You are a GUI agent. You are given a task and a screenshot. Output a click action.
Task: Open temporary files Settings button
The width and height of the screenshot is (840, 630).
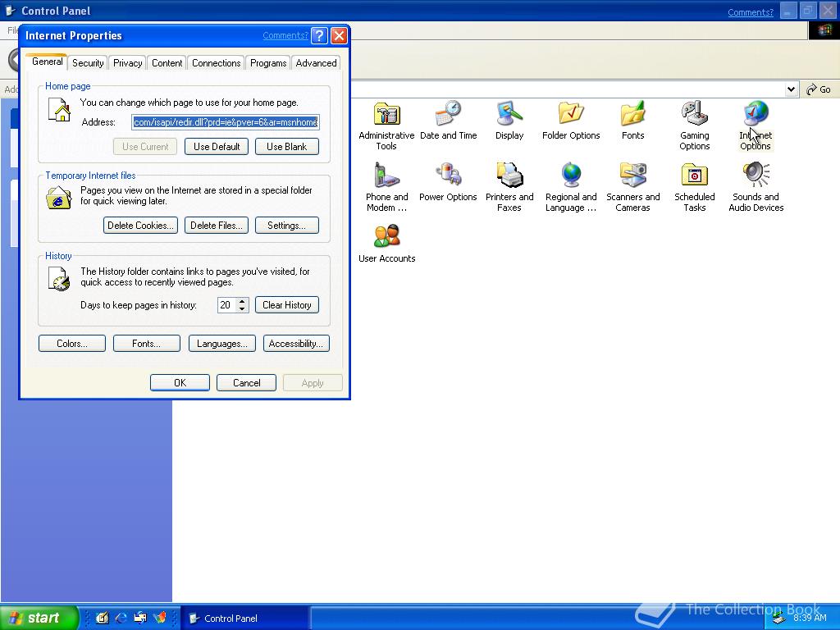tap(286, 226)
